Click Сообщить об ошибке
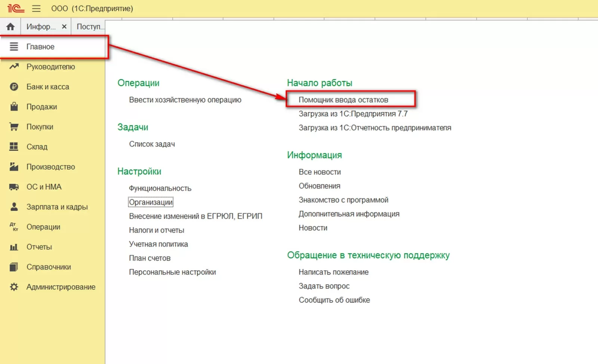The height and width of the screenshot is (364, 598). coord(334,300)
